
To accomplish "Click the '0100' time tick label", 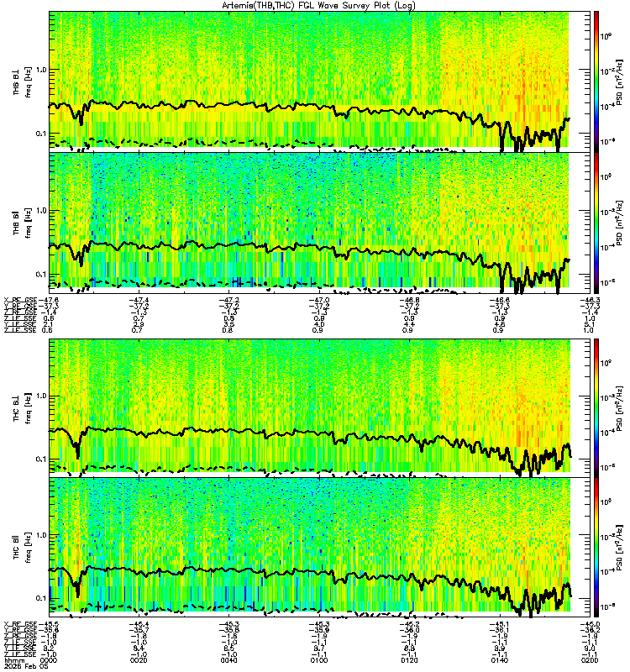I will coord(319,660).
